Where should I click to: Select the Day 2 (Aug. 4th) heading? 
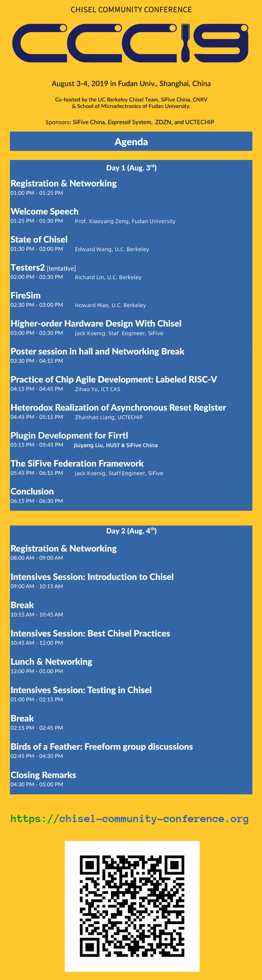pyautogui.click(x=131, y=531)
